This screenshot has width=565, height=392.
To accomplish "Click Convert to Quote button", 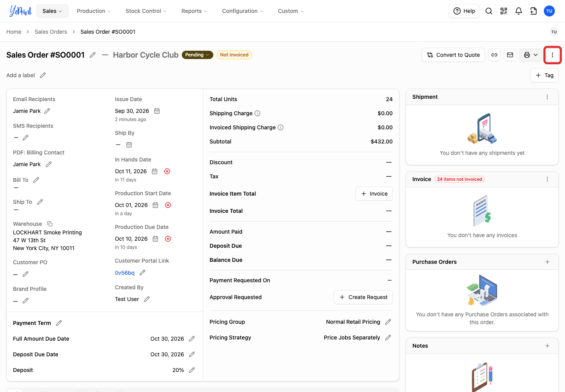I will (454, 55).
